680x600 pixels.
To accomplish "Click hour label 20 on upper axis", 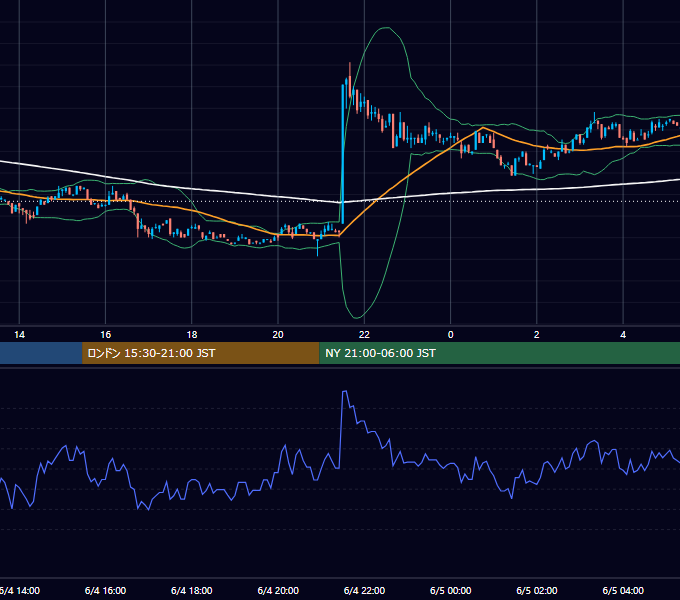I will click(278, 335).
